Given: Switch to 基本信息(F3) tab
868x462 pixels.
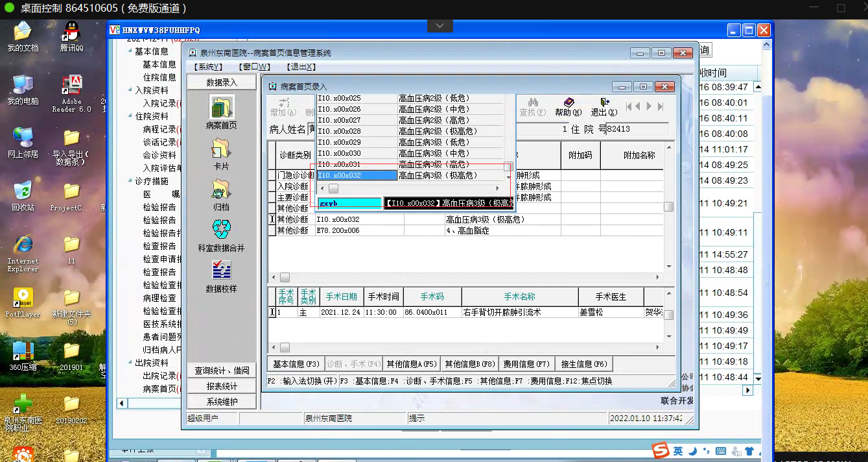Looking at the screenshot, I should point(296,364).
